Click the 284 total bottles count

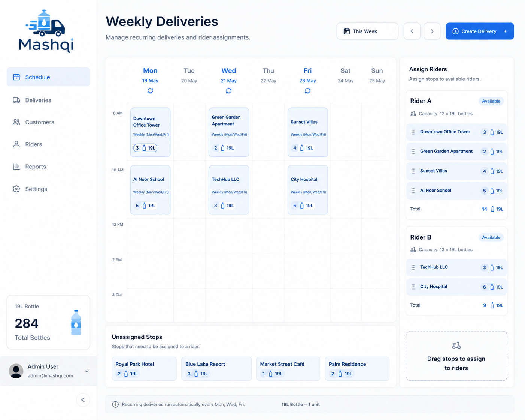(27, 323)
